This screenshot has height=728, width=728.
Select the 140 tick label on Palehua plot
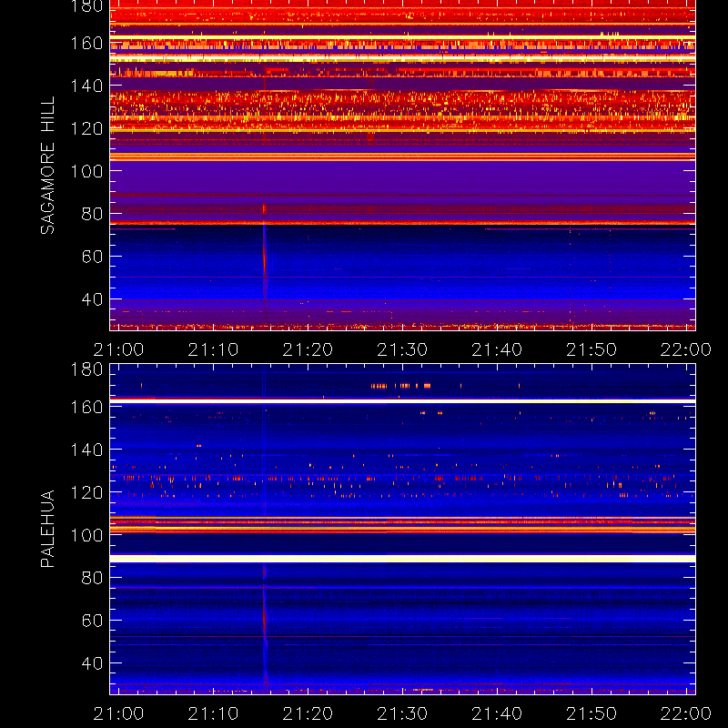click(x=86, y=450)
